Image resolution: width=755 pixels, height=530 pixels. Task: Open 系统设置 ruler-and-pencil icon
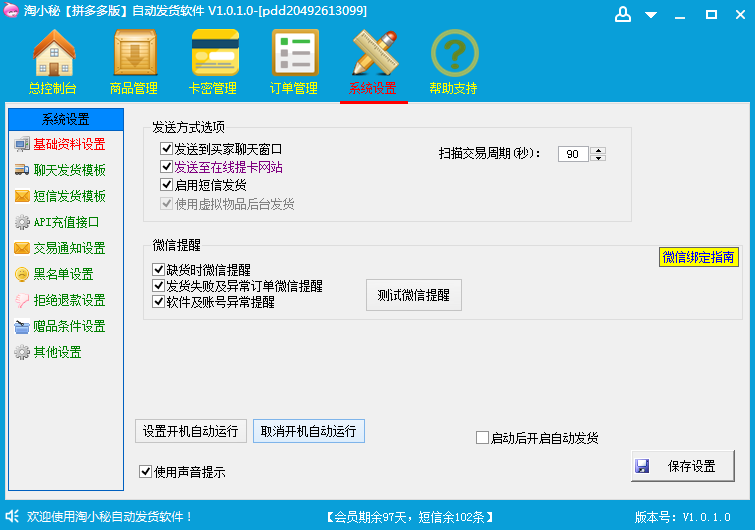375,53
